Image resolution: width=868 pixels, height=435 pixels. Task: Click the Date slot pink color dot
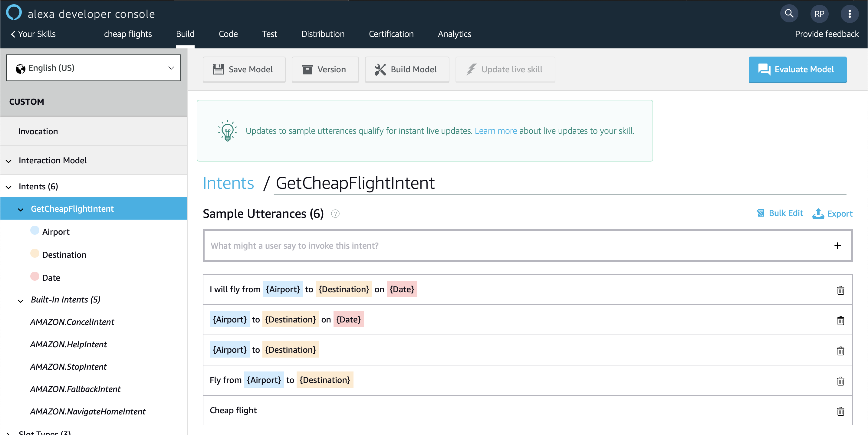coord(35,276)
